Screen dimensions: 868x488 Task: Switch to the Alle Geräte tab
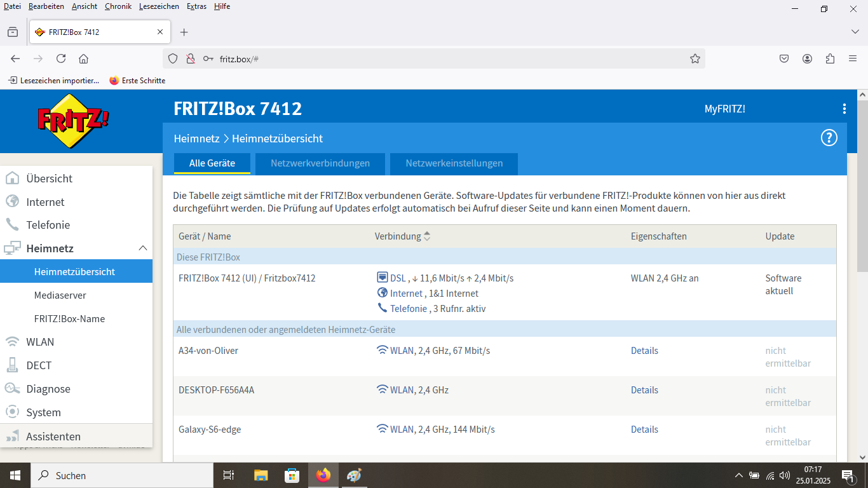point(212,163)
